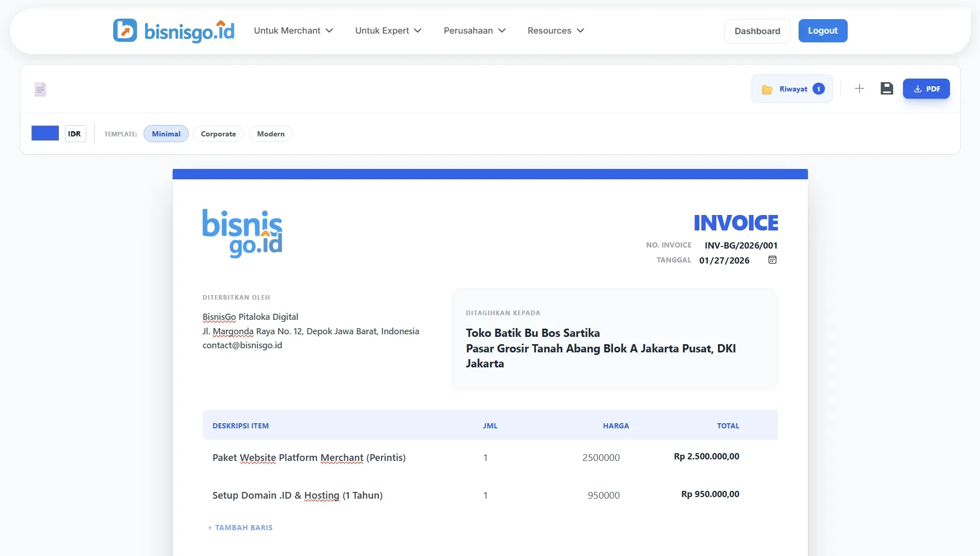Screen dimensions: 980x556
Task: Toggle the IDR currency selector
Action: click(75, 133)
